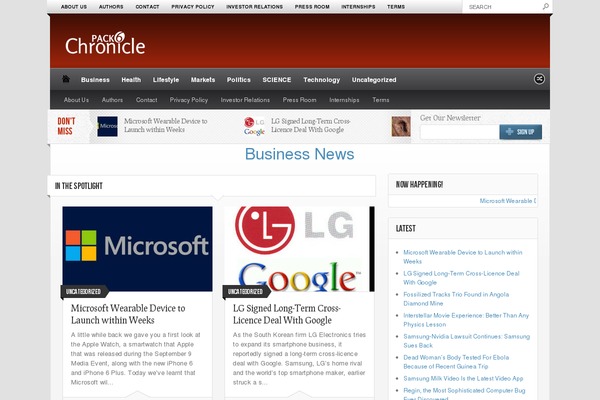Open the Health menu item
The image size is (600, 400).
tap(131, 80)
